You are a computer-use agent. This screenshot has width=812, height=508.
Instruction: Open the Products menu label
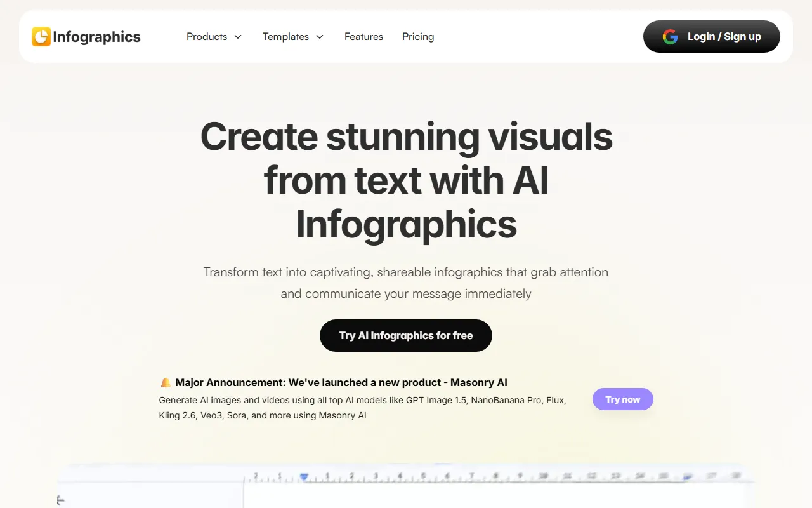[207, 37]
